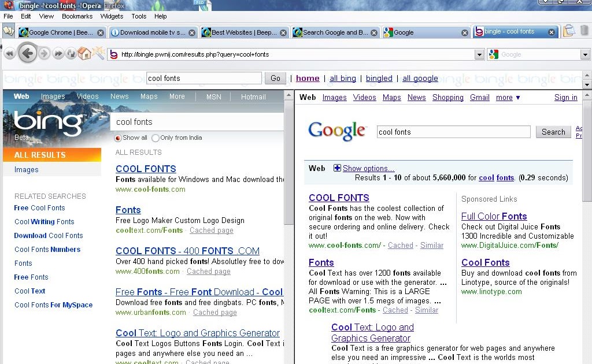Open the View menu
Image resolution: width=592 pixels, height=364 pixels.
(46, 16)
